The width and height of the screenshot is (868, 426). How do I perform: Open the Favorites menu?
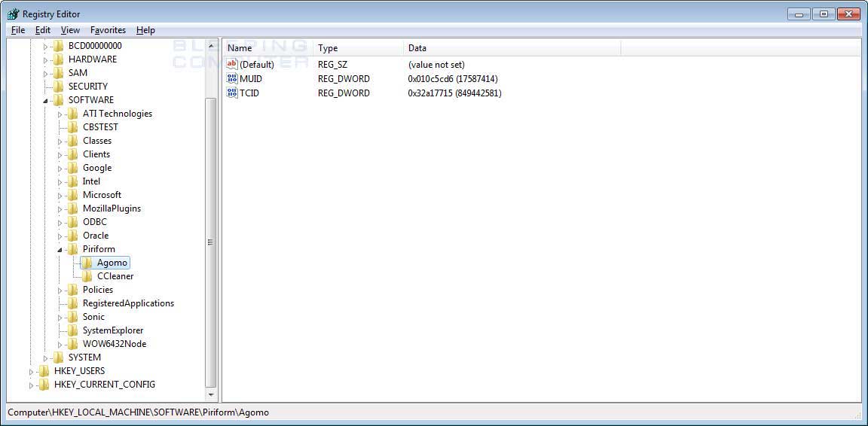click(x=108, y=30)
